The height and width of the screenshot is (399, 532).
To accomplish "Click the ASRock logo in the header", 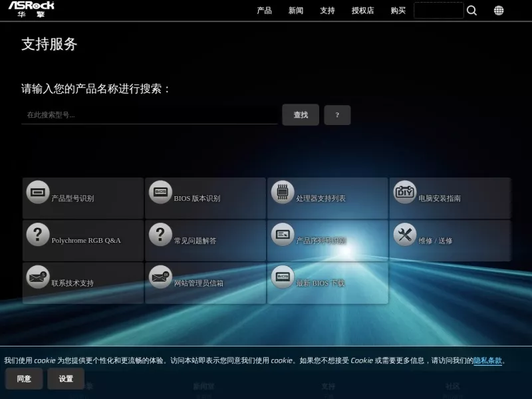I will pyautogui.click(x=31, y=9).
